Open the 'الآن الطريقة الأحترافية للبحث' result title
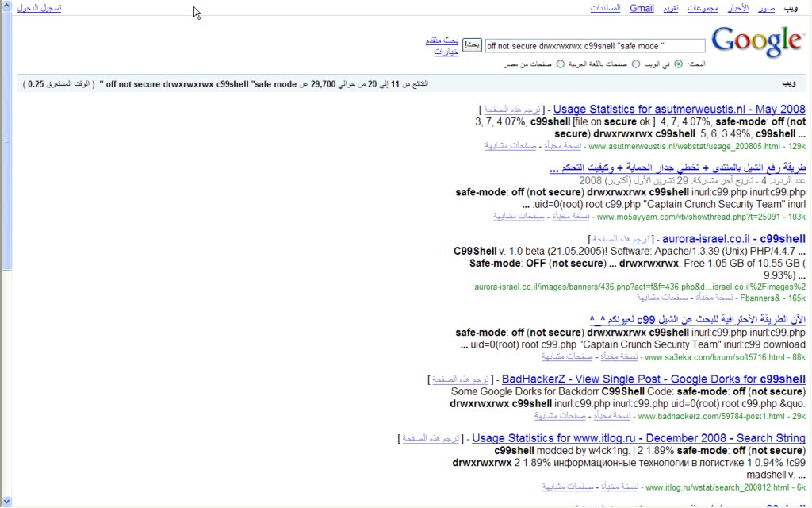Viewport: 812px width, 508px height. (x=698, y=319)
